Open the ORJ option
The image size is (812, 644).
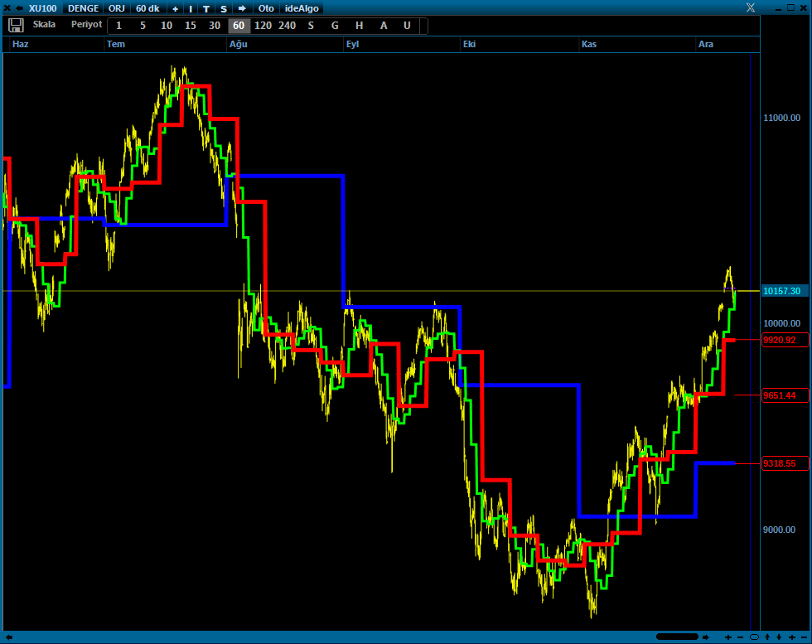117,8
